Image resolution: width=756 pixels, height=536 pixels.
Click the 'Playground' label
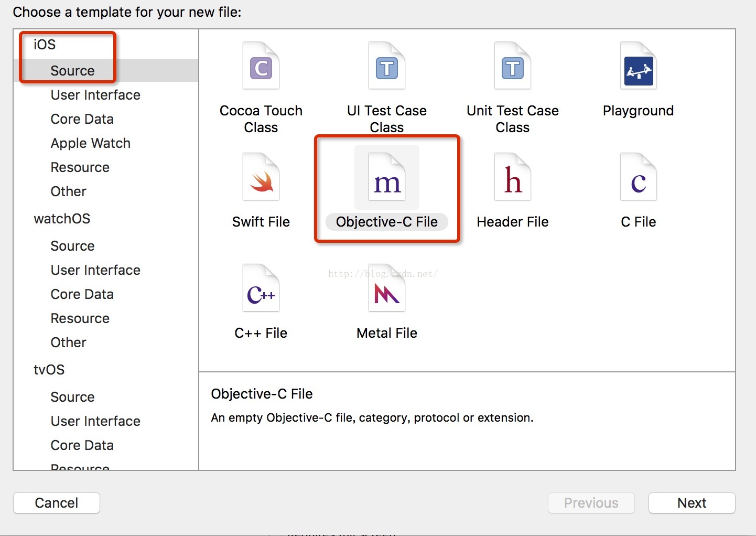point(639,111)
